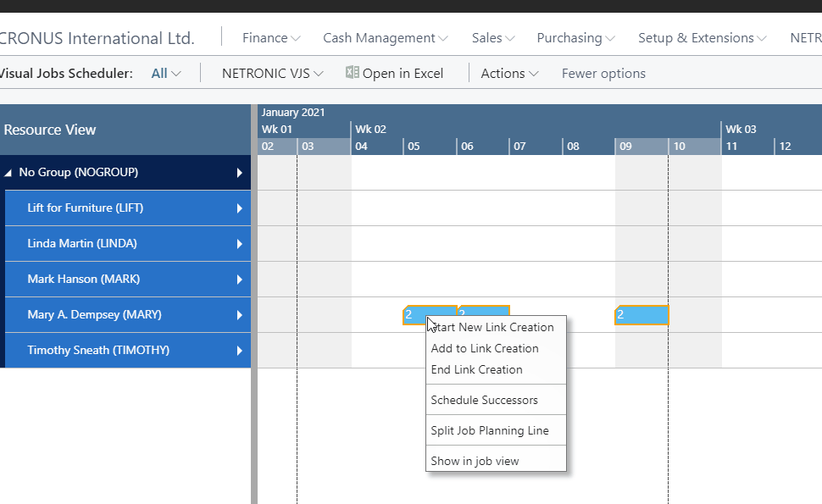Viewport: 822px width, 504px height.
Task: Open the NETRONIC VJS dropdown
Action: click(x=269, y=73)
